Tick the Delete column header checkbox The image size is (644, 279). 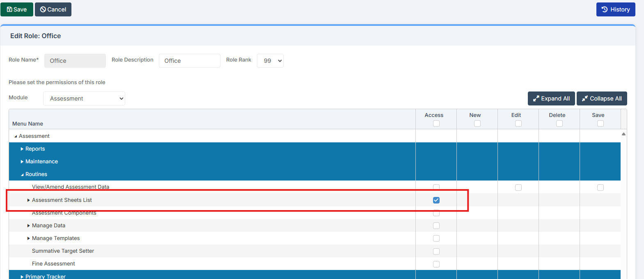tap(559, 123)
